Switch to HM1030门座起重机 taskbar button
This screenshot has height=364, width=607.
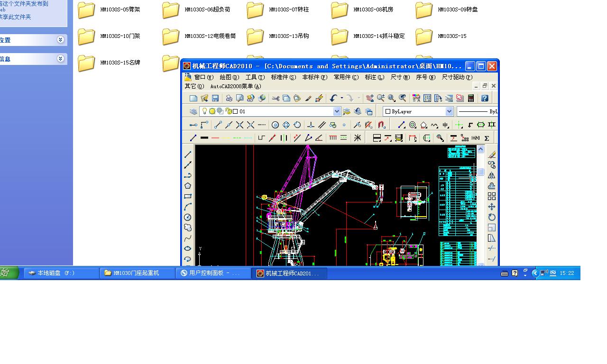point(138,273)
